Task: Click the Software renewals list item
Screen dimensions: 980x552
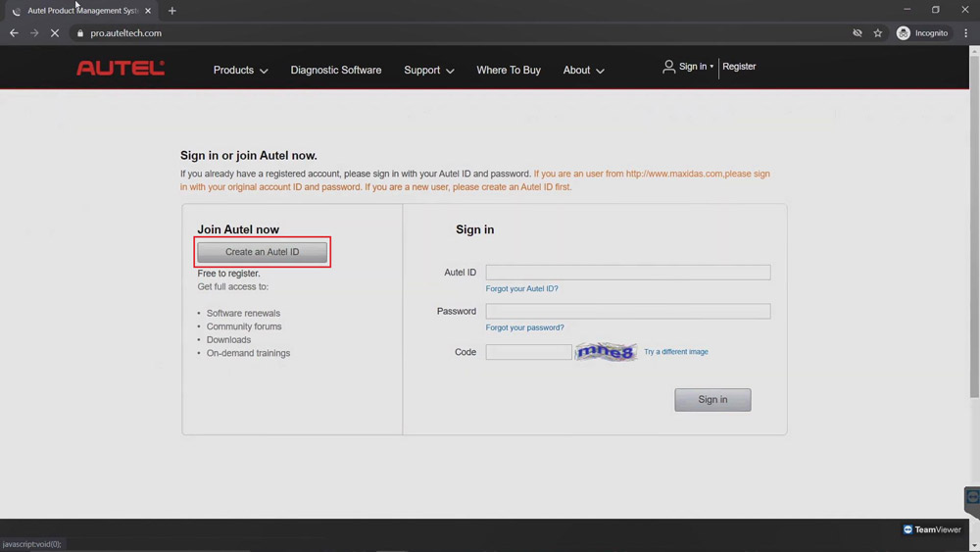Action: coord(243,313)
